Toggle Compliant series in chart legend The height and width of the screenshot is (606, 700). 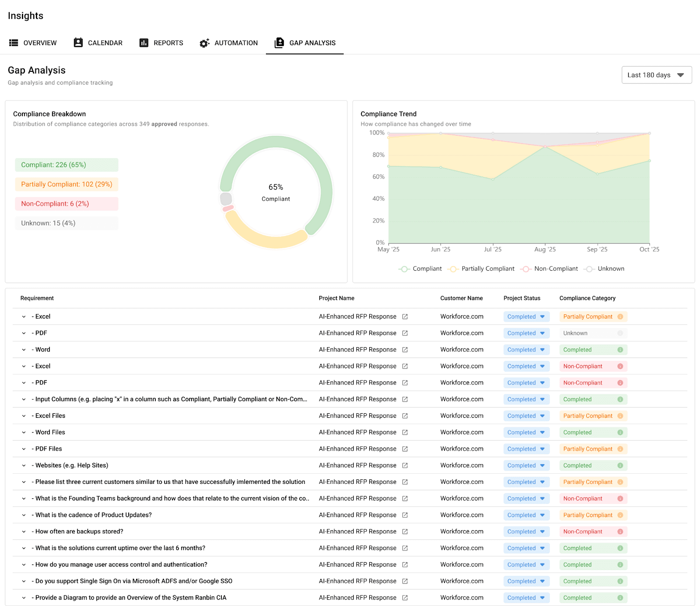[x=420, y=269]
